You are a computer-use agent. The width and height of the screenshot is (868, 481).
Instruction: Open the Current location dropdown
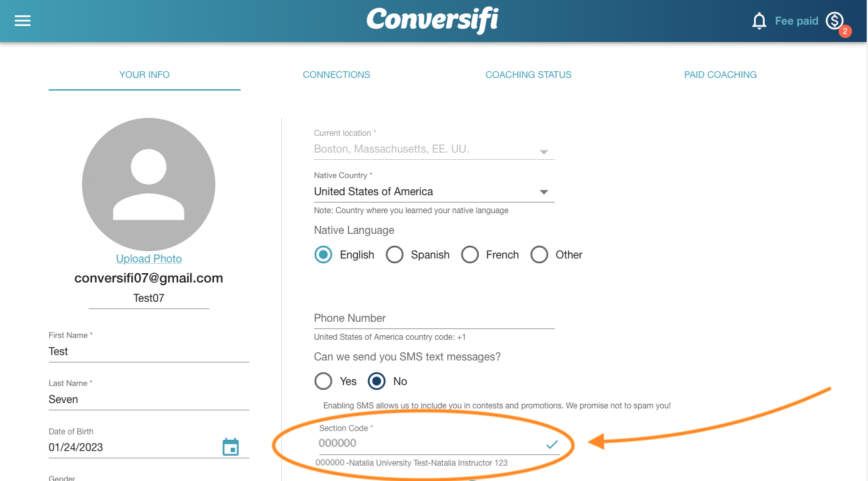[x=434, y=149]
